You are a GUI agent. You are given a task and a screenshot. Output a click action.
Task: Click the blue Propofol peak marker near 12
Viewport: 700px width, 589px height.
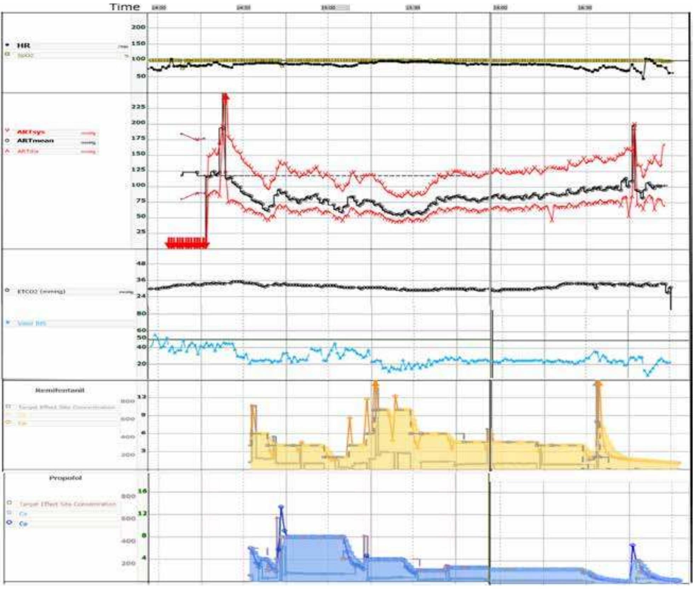pyautogui.click(x=281, y=507)
